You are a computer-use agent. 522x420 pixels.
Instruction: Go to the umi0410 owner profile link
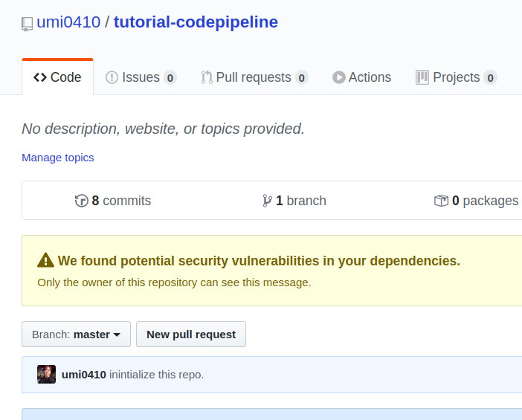coord(68,22)
